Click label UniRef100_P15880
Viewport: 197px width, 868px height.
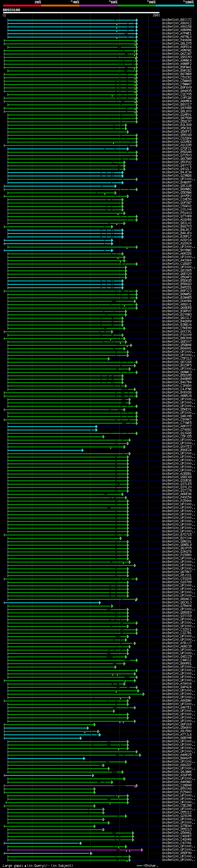tap(177, 555)
